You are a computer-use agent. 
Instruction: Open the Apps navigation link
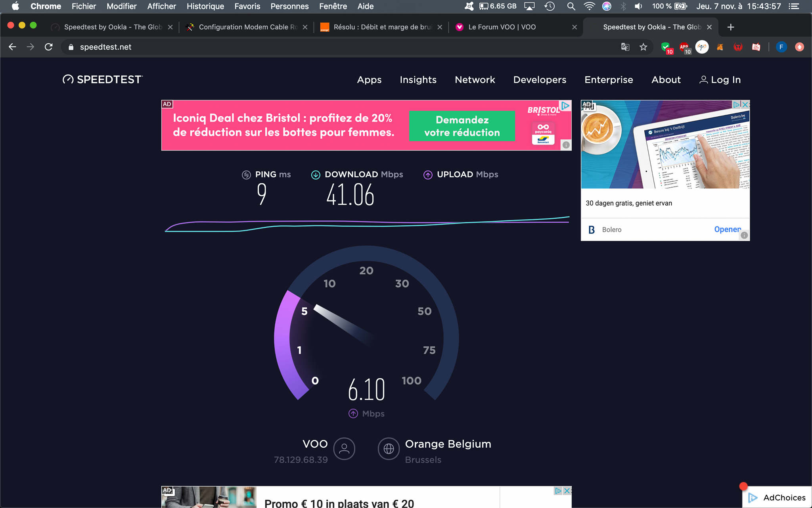point(369,80)
